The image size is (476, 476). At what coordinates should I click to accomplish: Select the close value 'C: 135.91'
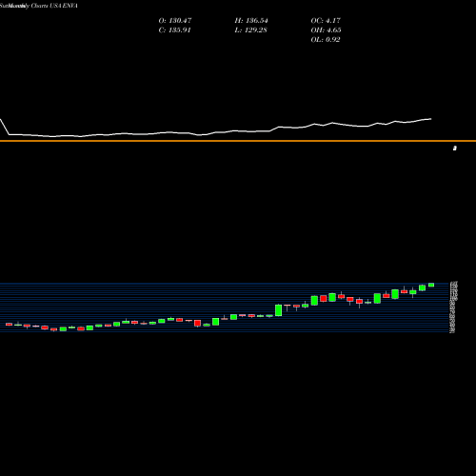pyautogui.click(x=175, y=30)
